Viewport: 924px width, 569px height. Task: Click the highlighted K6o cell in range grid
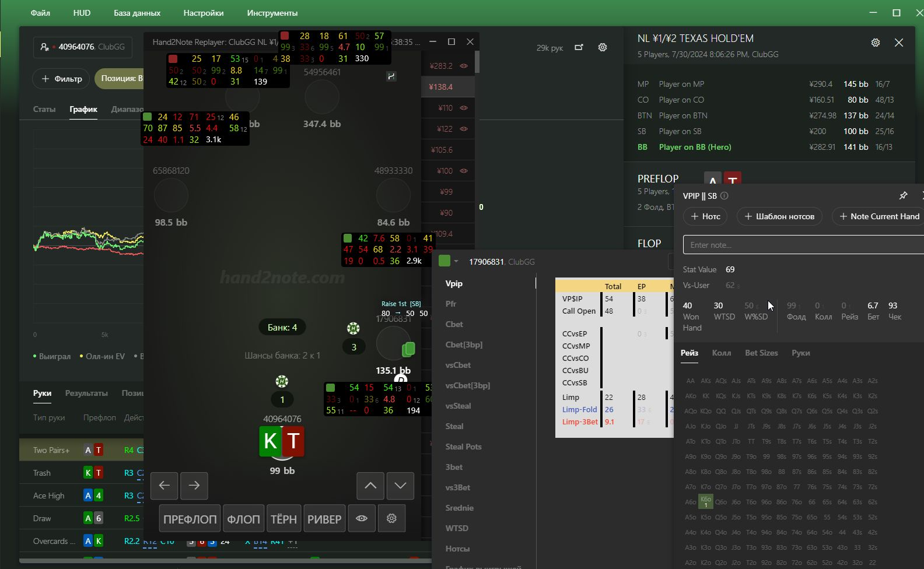tap(706, 501)
